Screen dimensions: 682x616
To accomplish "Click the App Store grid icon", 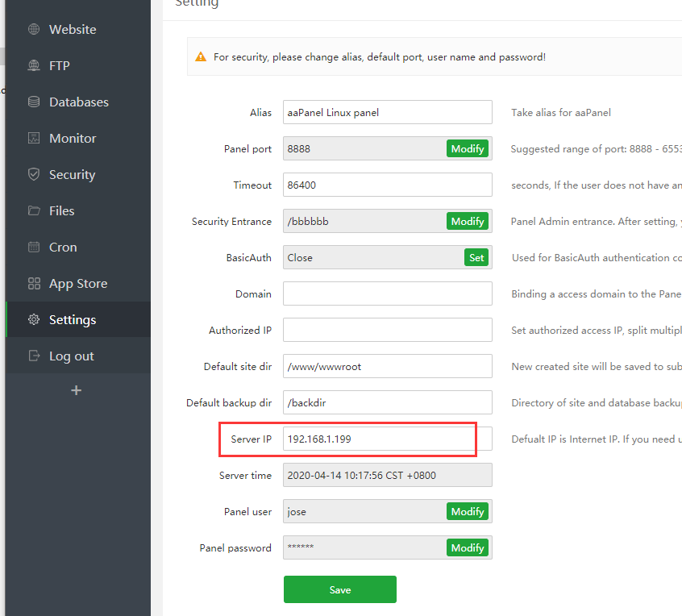I will [34, 284].
